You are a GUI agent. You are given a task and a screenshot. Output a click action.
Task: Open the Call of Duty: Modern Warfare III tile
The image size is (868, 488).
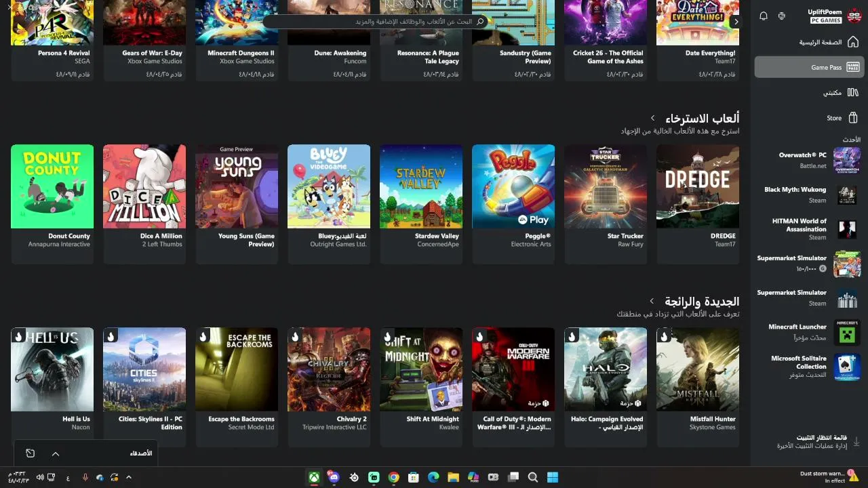[513, 387]
